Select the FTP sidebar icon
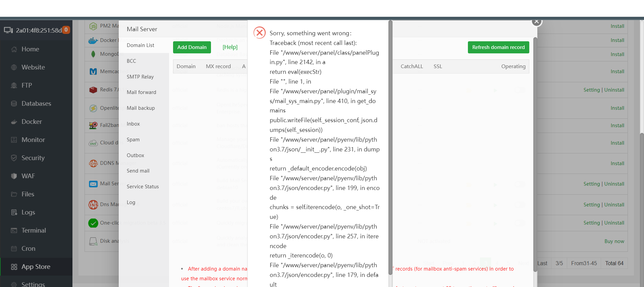The image size is (644, 287). point(14,86)
